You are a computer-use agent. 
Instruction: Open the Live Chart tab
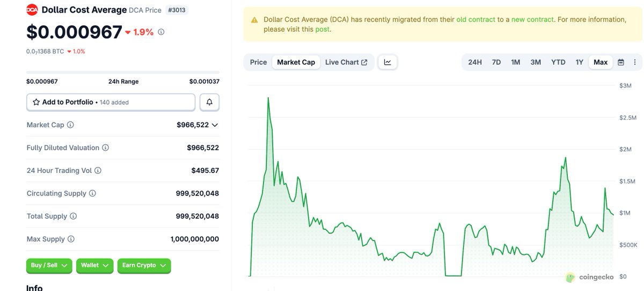pos(346,62)
